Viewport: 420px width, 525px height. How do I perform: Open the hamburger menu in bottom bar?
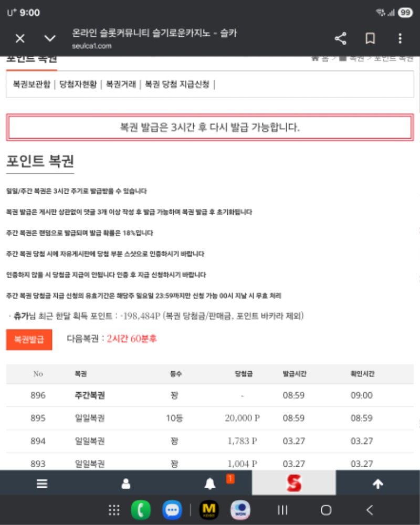(x=42, y=484)
